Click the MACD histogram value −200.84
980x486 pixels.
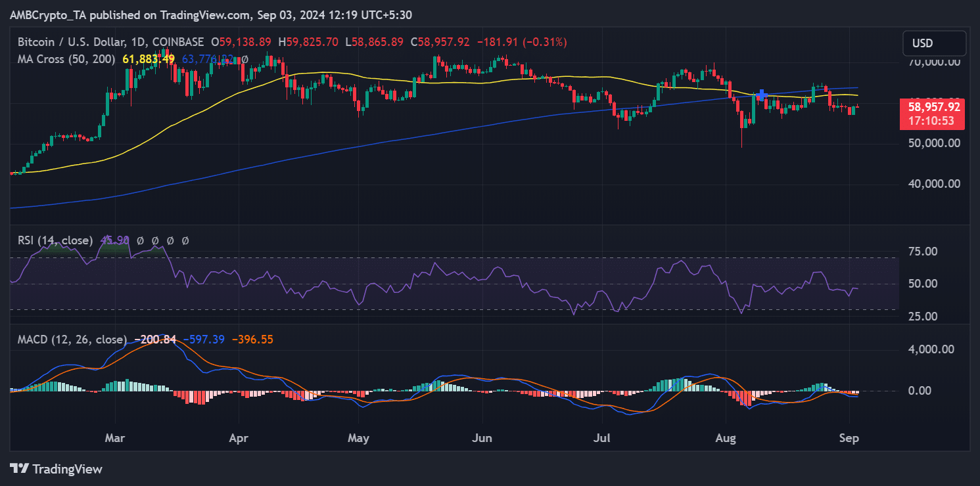[155, 340]
